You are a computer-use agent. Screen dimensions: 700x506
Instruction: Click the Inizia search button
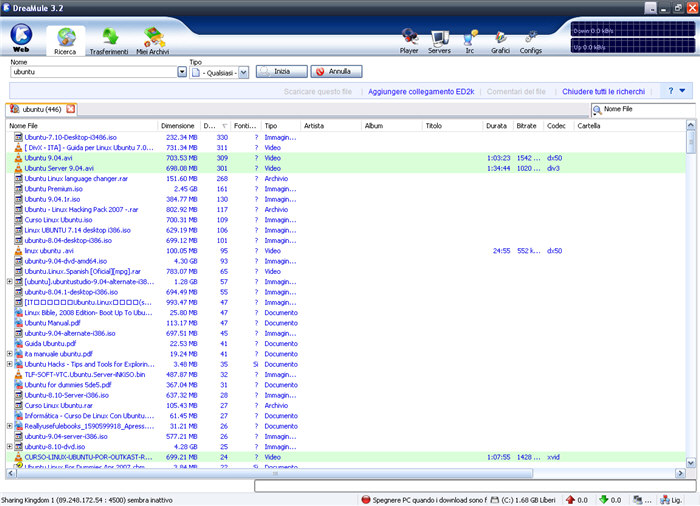(282, 71)
